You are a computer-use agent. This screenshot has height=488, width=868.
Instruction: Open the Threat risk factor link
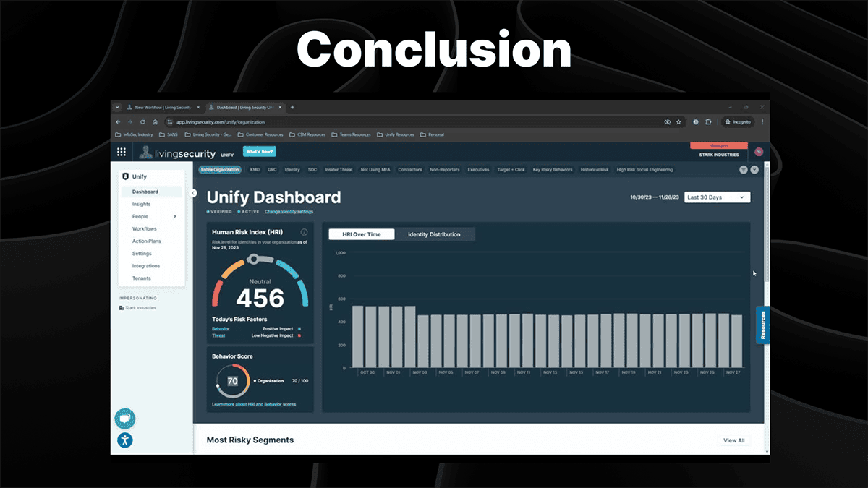coord(218,335)
